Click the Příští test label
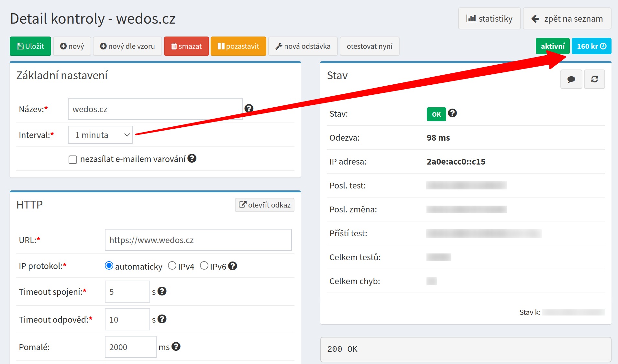The width and height of the screenshot is (618, 364). click(x=348, y=233)
